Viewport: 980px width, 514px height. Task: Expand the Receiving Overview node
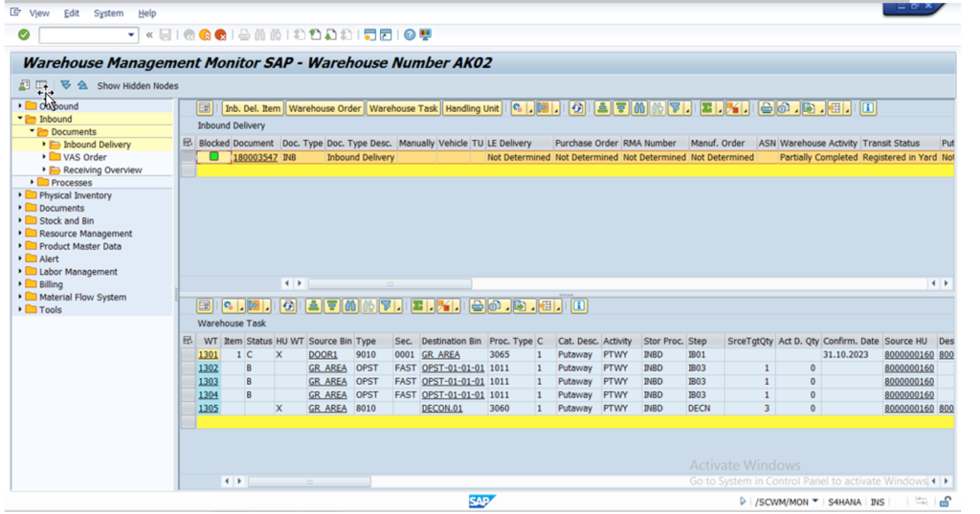(44, 169)
